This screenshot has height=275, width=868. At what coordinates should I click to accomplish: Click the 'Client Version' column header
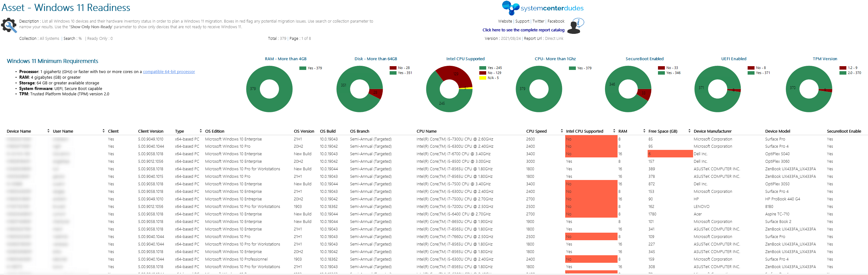(150, 131)
